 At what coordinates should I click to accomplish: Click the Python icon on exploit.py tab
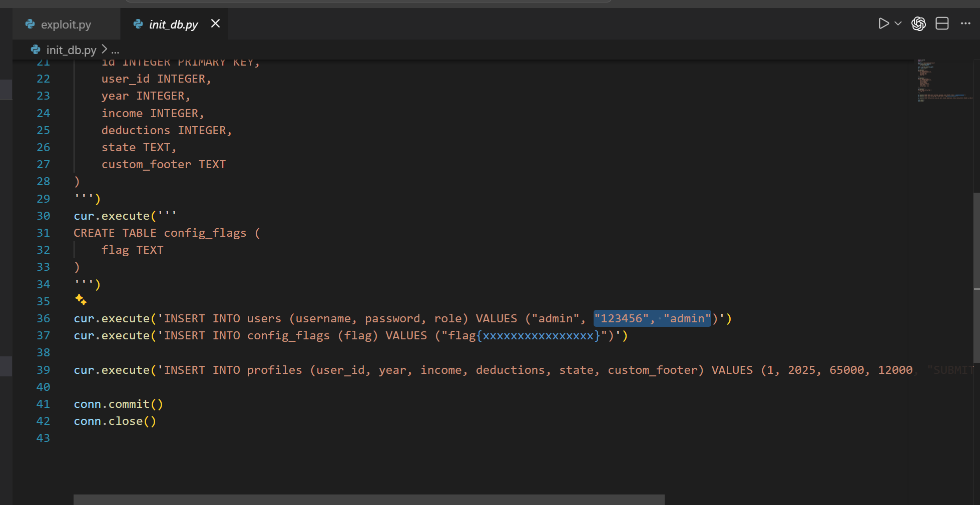(30, 24)
